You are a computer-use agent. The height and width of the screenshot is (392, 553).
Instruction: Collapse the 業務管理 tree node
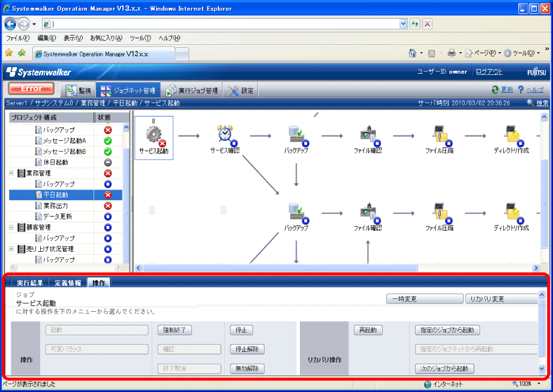point(11,173)
